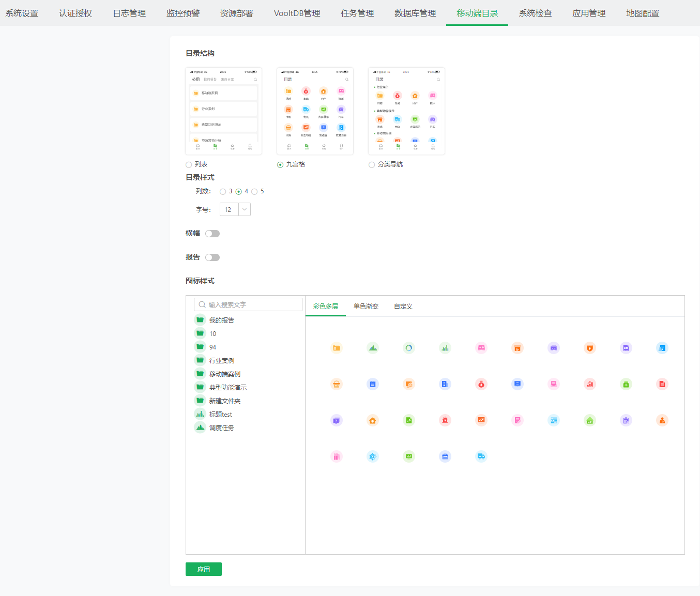This screenshot has width=700, height=596.
Task: Select the red money bag icon
Action: pos(481,384)
